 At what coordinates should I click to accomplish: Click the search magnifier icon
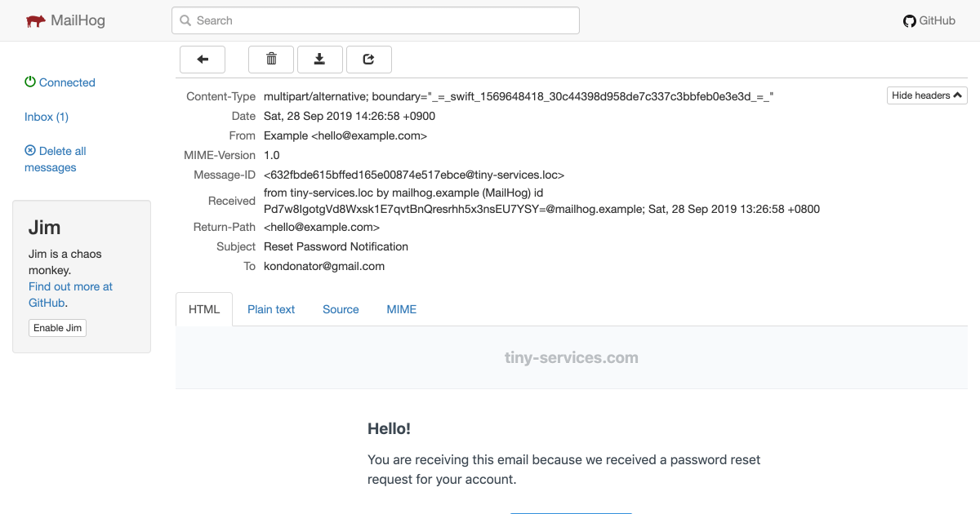click(185, 20)
